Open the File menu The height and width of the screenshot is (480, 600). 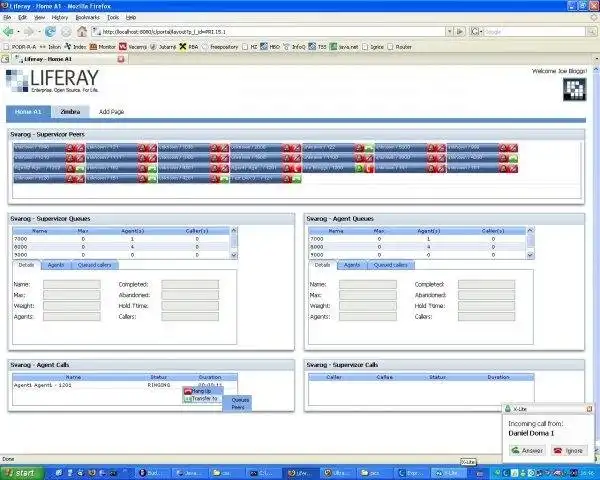[x=7, y=17]
